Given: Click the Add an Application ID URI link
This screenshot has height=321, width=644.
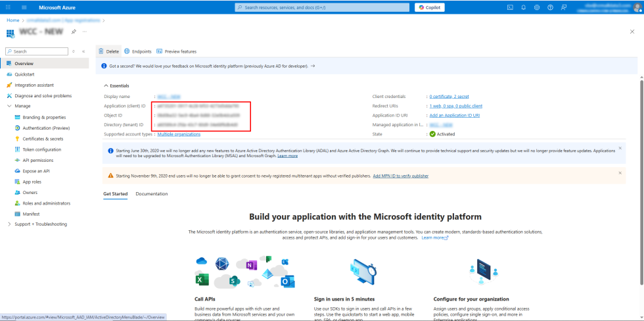Looking at the screenshot, I should point(454,115).
